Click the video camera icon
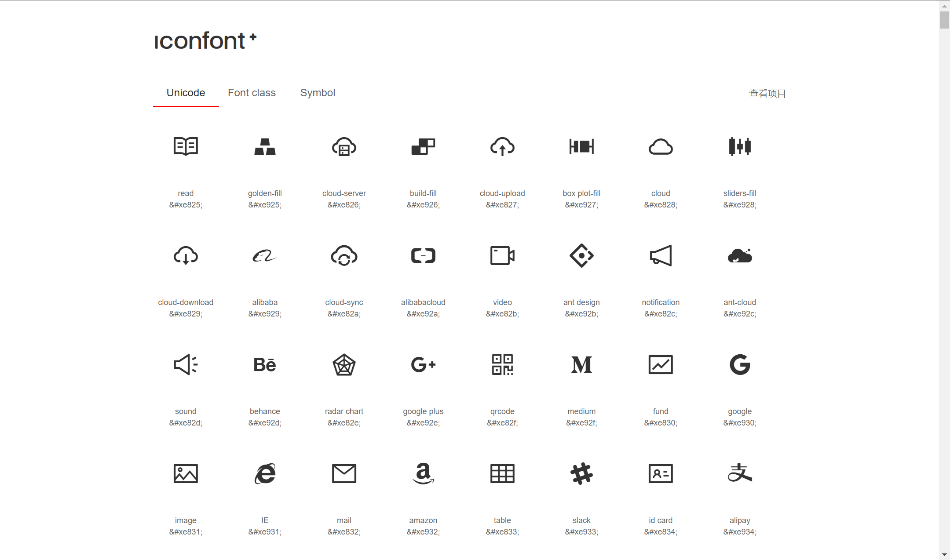This screenshot has height=560, width=950. [x=502, y=255]
